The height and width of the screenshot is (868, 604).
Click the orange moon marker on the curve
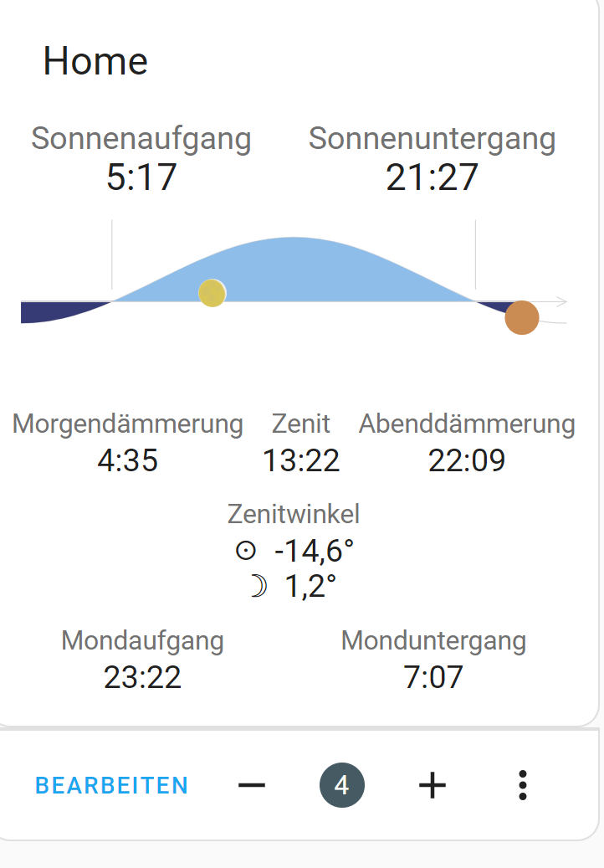tap(521, 318)
